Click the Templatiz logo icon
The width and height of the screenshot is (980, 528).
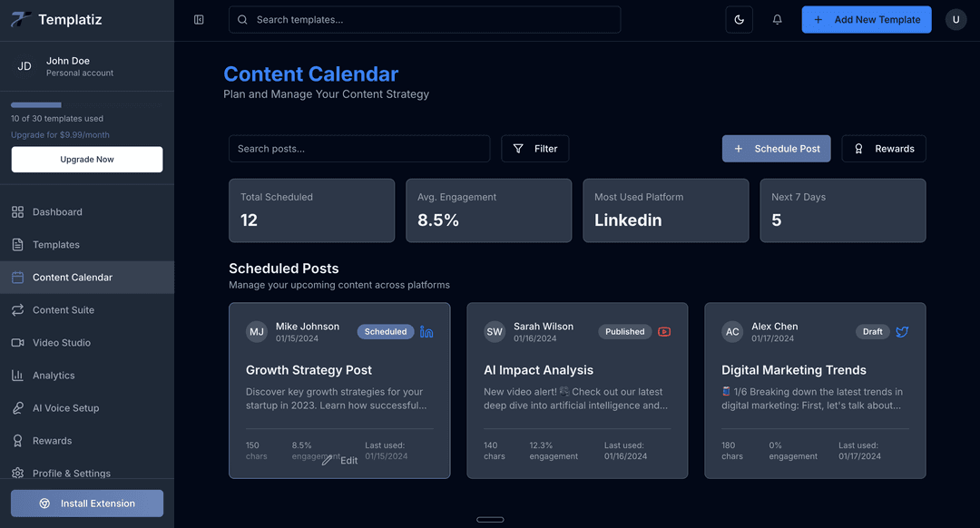[x=21, y=19]
